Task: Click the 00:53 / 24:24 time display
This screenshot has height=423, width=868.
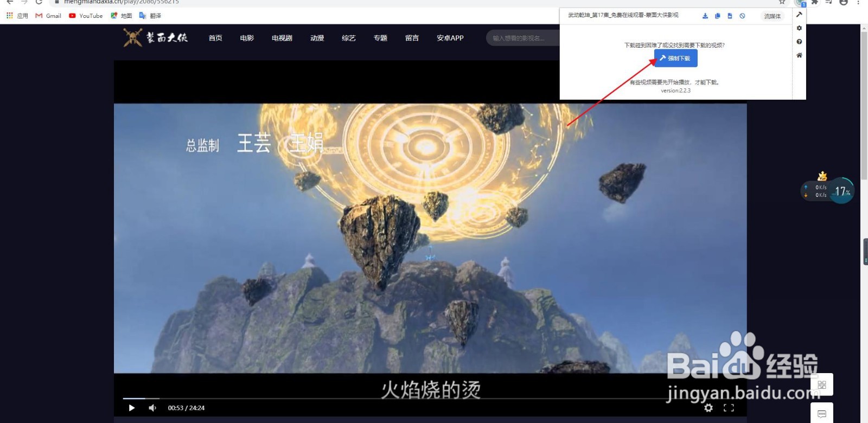Action: [186, 408]
